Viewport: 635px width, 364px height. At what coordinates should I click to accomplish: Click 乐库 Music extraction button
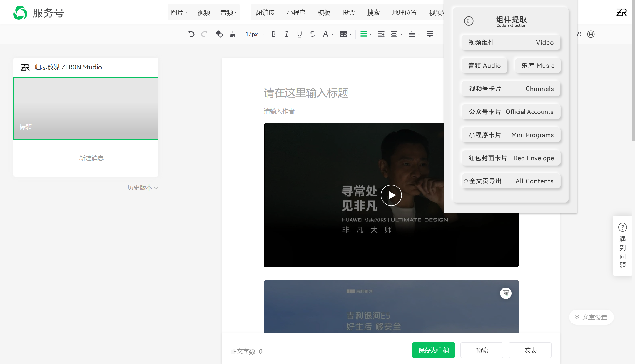(538, 66)
